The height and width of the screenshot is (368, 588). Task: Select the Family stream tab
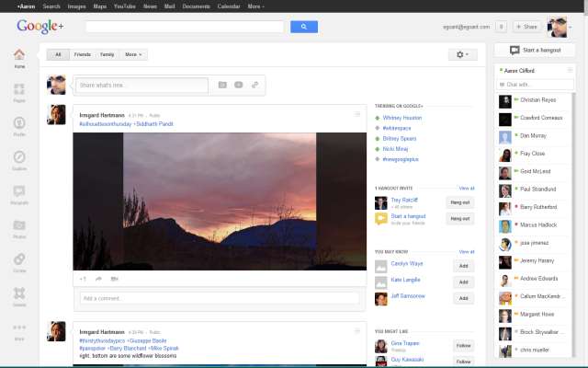point(107,54)
